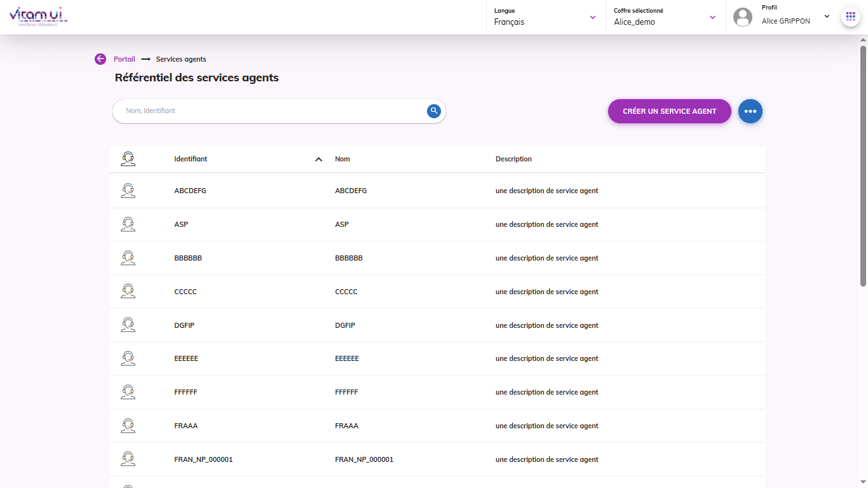
Task: Open the blue three-dots more options button
Action: tap(750, 111)
